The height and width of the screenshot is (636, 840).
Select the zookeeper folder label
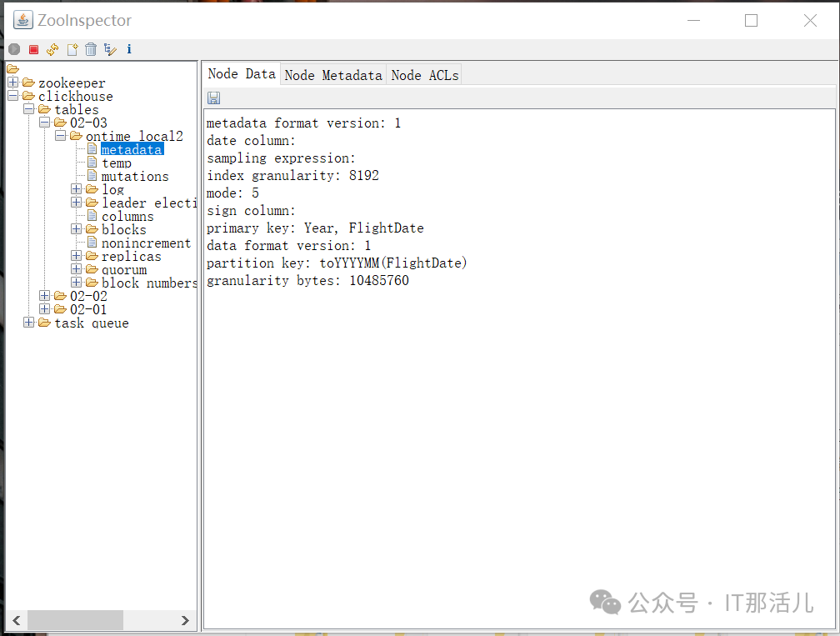pos(72,83)
